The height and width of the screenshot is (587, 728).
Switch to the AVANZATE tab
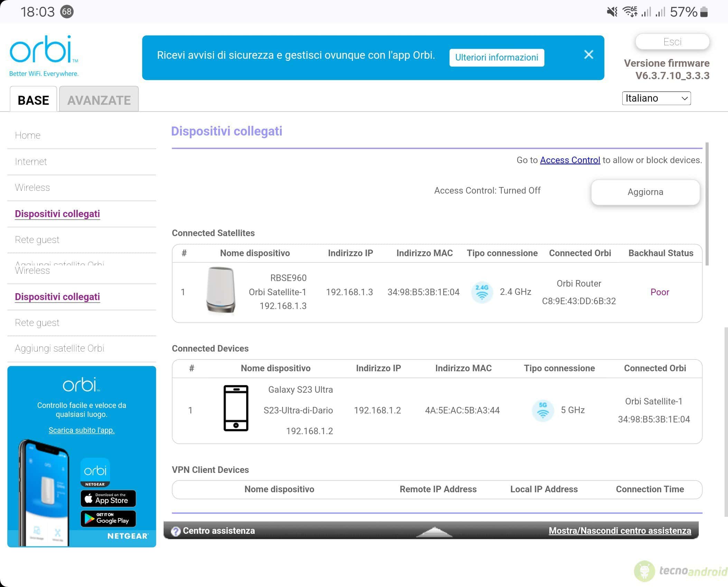tap(99, 99)
